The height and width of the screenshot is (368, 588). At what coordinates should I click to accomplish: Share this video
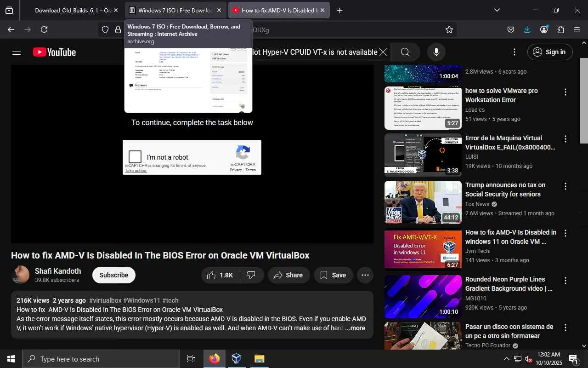tap(288, 275)
